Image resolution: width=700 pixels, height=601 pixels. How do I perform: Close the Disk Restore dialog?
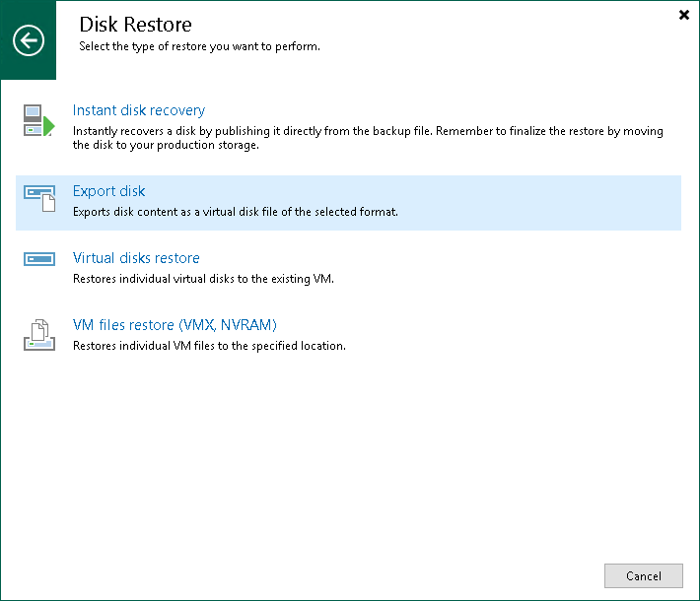[684, 15]
